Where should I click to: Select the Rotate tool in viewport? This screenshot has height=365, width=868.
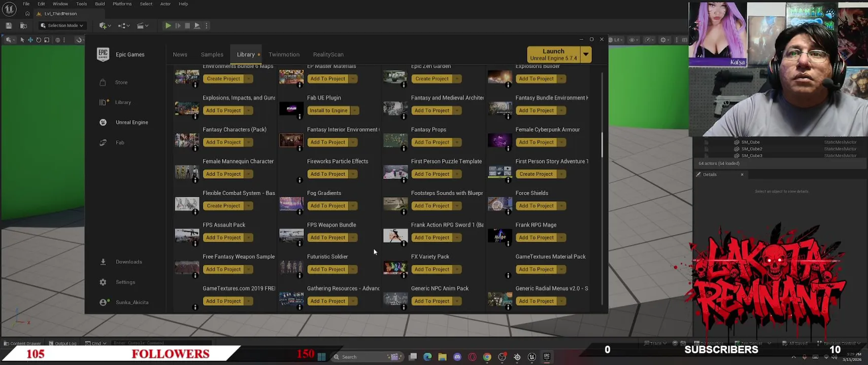tap(39, 40)
